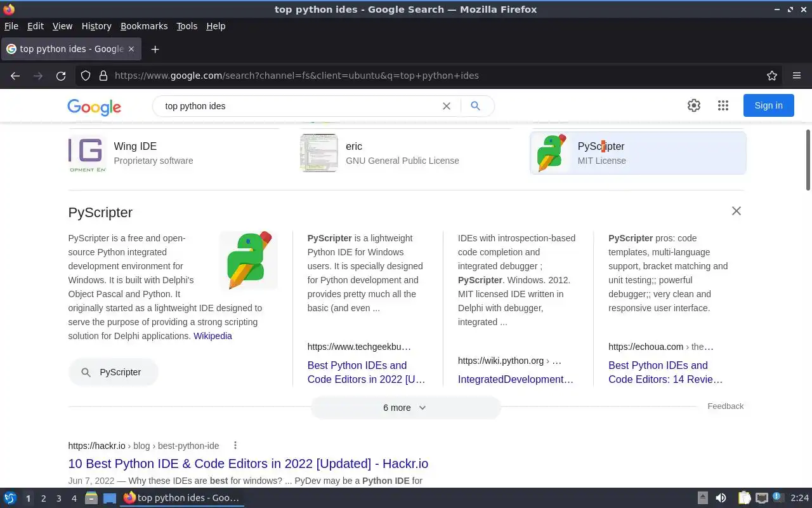Click the PyScripter logo image in the panel

249,260
